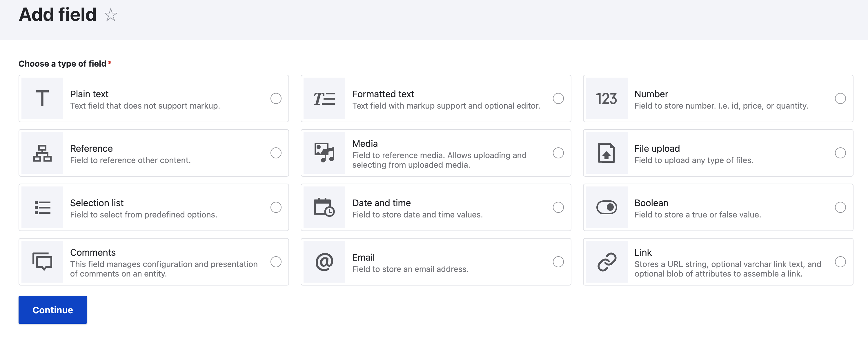Image resolution: width=868 pixels, height=344 pixels.
Task: Click the Number 123 icon
Action: click(x=606, y=98)
